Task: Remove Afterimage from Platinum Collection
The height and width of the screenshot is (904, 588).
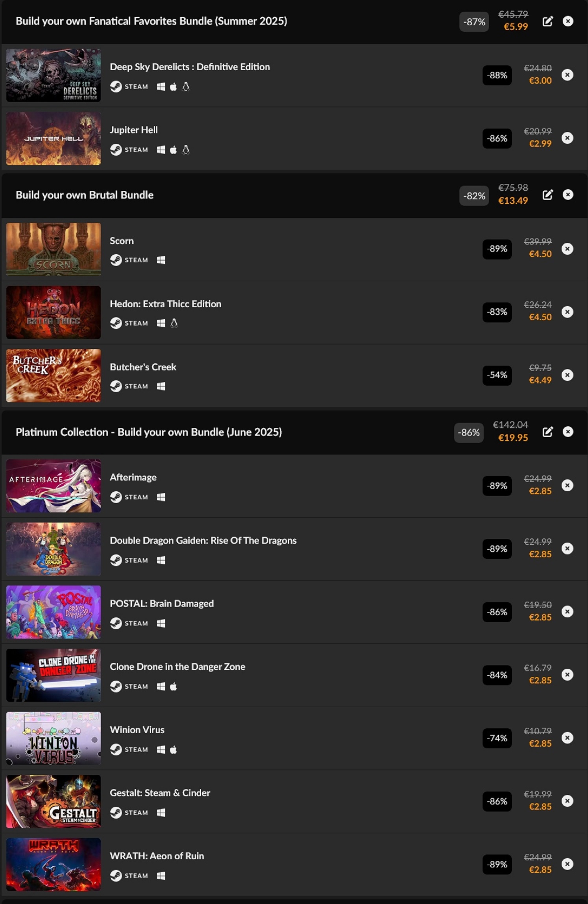Action: click(567, 486)
